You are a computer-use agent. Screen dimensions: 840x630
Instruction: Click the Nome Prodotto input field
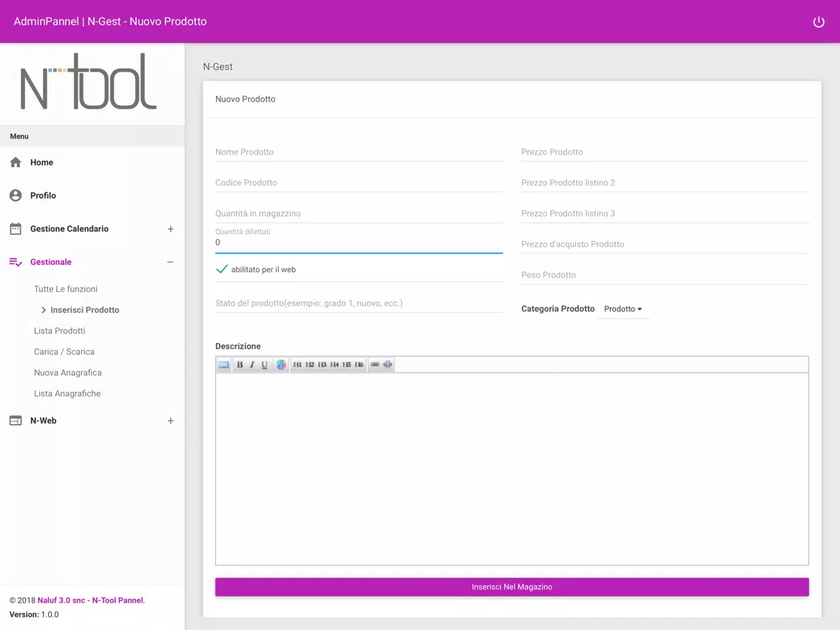[x=359, y=152]
